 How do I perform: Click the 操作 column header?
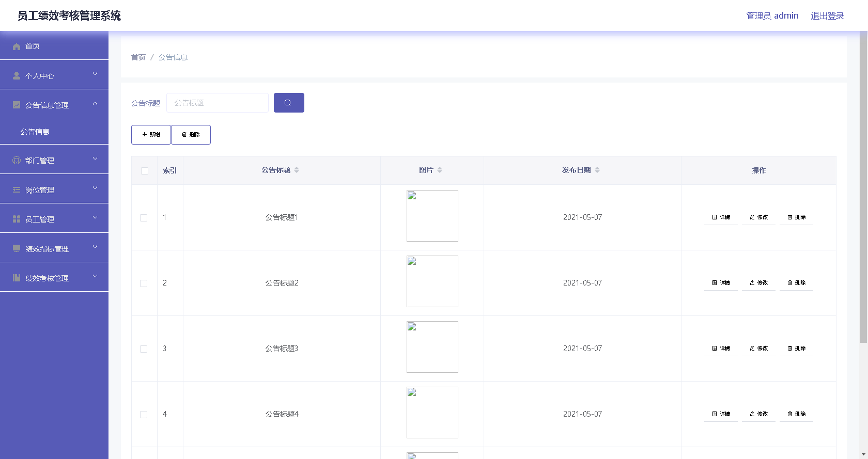(758, 170)
